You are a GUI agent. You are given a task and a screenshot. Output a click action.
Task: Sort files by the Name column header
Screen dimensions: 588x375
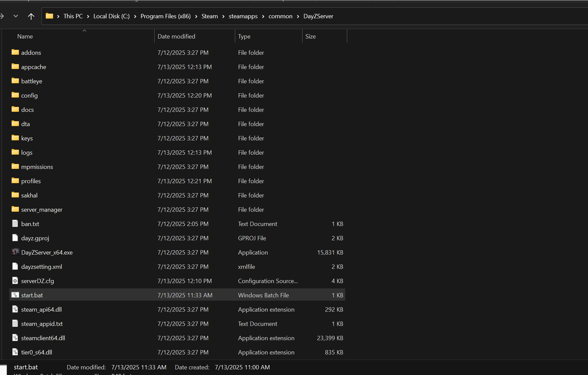25,37
